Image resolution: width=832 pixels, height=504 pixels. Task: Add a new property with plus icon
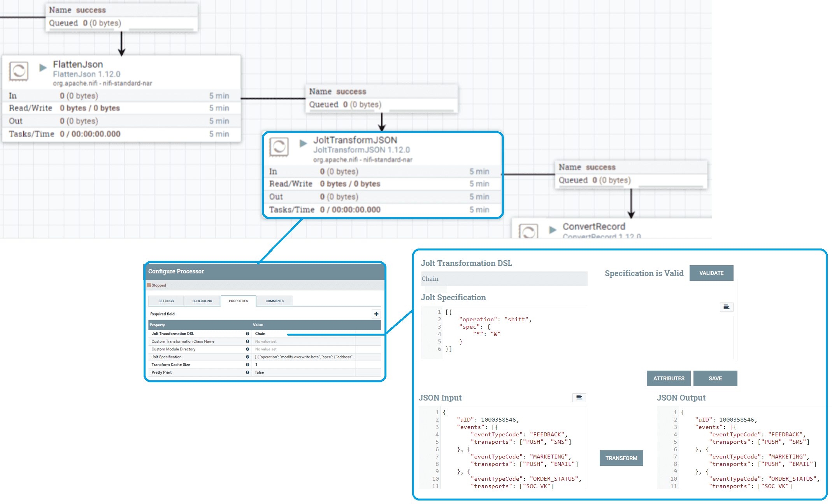click(376, 314)
